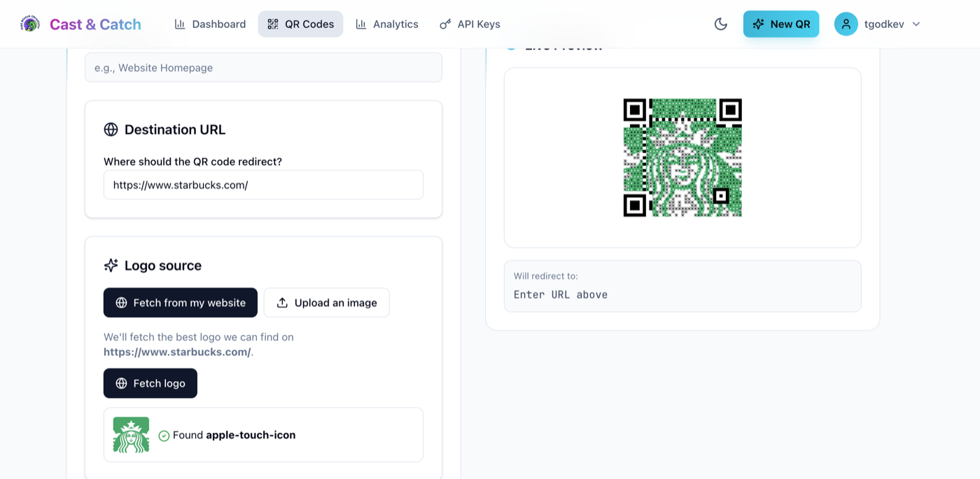
Task: Open the QR Codes tab
Action: pyautogui.click(x=300, y=24)
